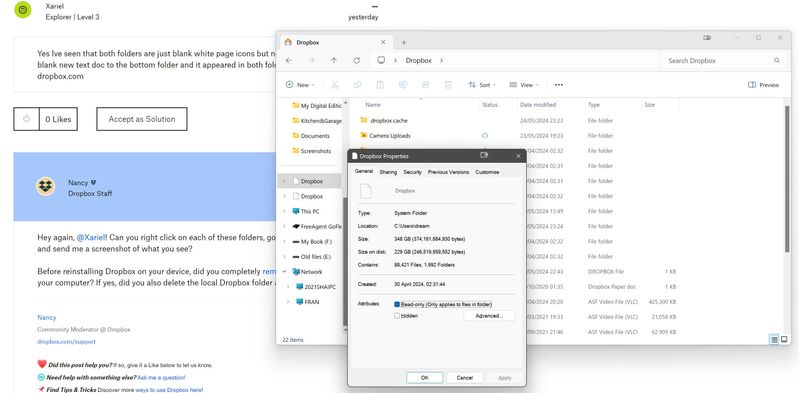This screenshot has width=799, height=393.
Task: Switch to details view icon in status bar
Action: pyautogui.click(x=774, y=339)
